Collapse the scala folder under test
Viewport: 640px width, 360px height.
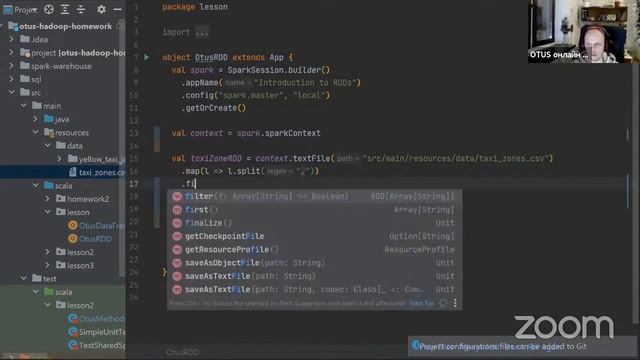pos(36,292)
